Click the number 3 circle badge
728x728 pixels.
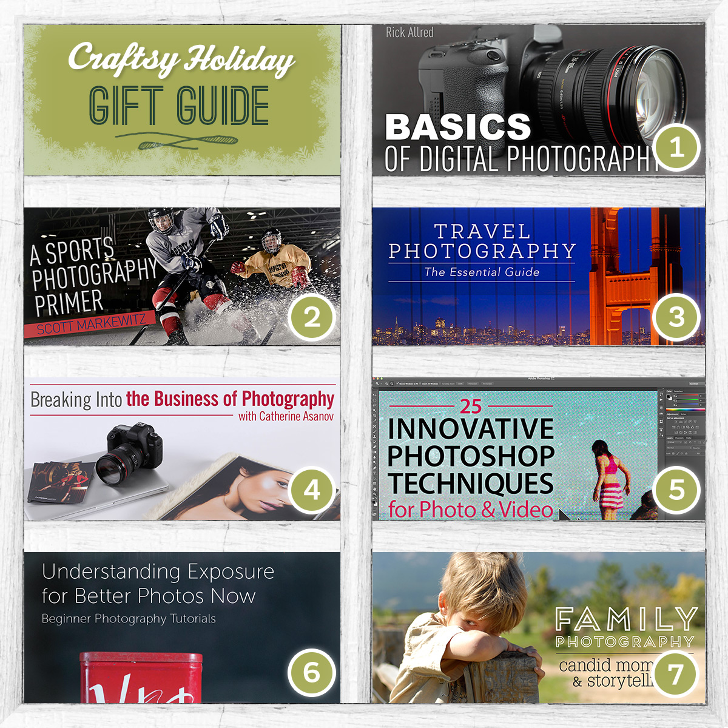676,317
